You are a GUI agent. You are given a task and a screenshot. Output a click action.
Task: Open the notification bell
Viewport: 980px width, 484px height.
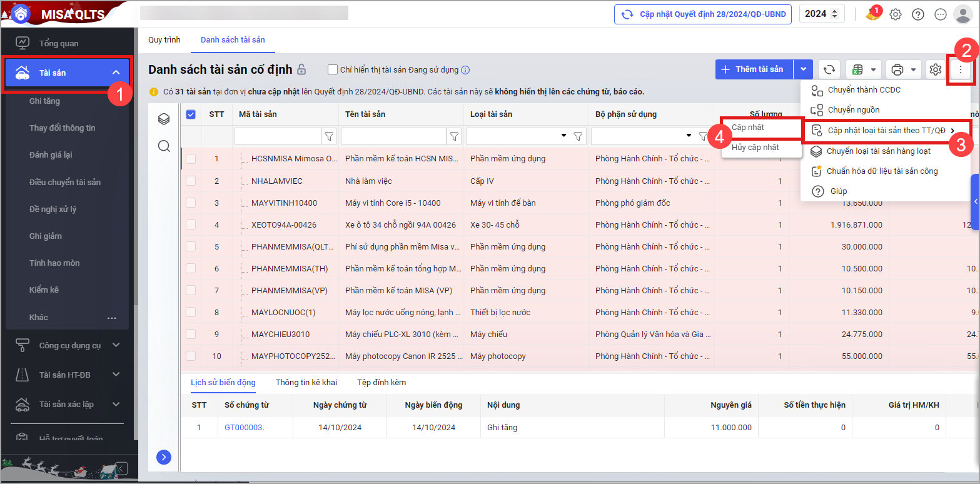pos(872,14)
